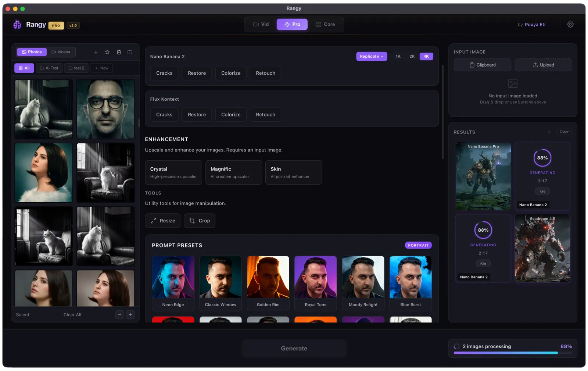588x371 pixels.
Task: Select the woman with teal background photo
Action: pyautogui.click(x=44, y=173)
